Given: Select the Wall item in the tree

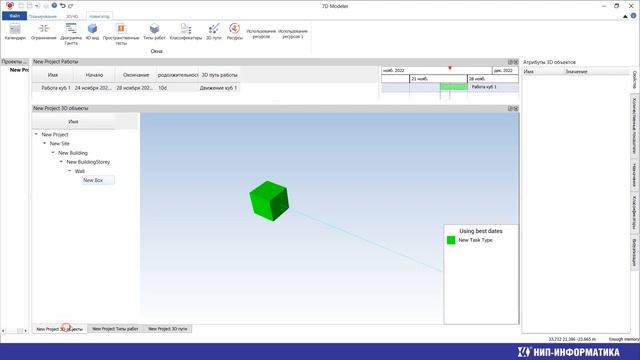Looking at the screenshot, I should point(80,171).
